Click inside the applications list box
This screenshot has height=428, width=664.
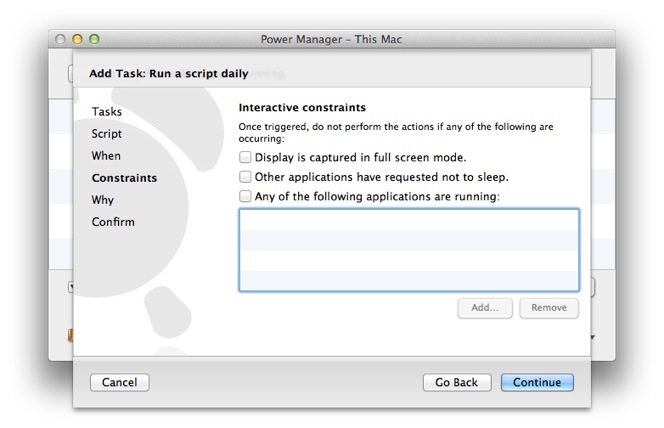409,250
